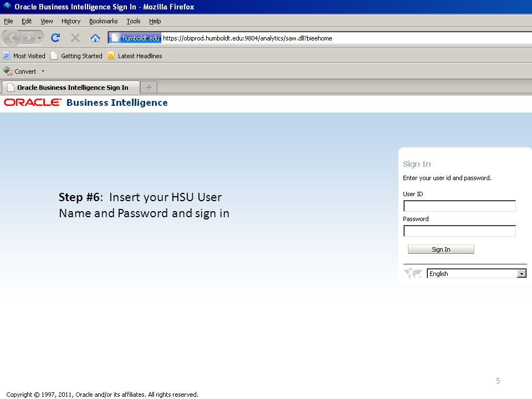Click the Convert PDF toolbar icon
This screenshot has height=399, width=532.
(7, 71)
